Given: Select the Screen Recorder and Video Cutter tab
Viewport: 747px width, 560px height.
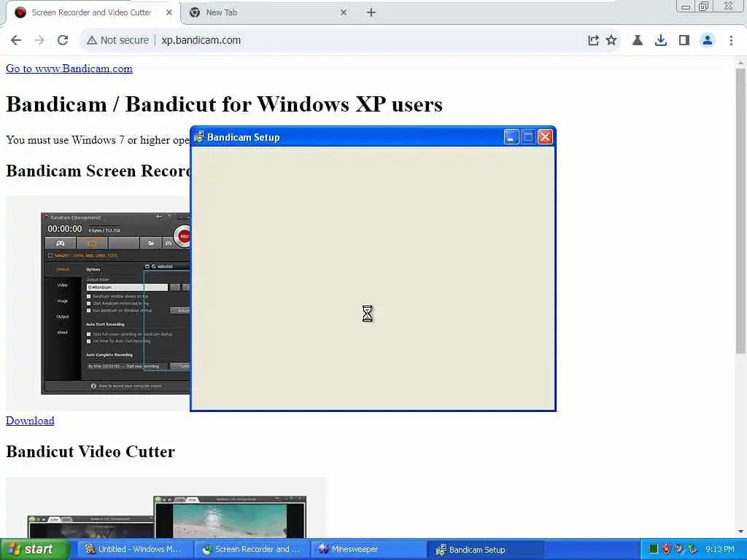Looking at the screenshot, I should [91, 13].
